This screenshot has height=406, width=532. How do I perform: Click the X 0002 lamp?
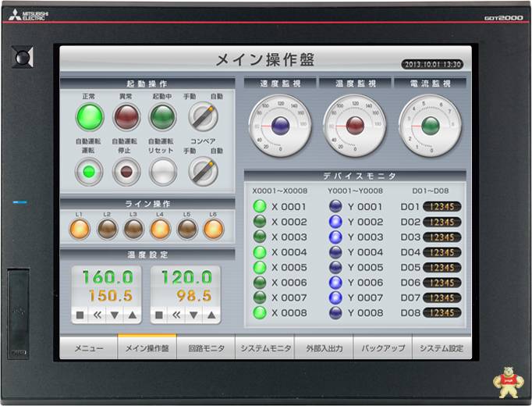260,222
